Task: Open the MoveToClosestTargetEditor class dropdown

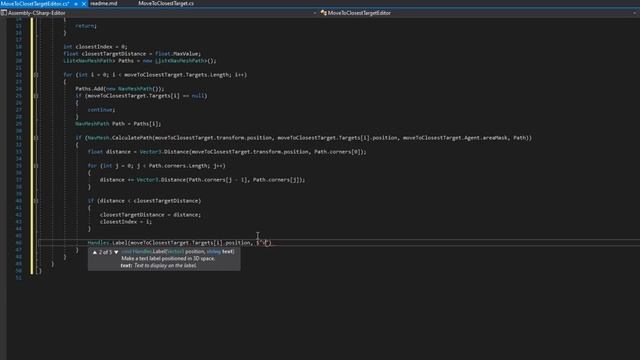Action: pyautogui.click(x=634, y=13)
